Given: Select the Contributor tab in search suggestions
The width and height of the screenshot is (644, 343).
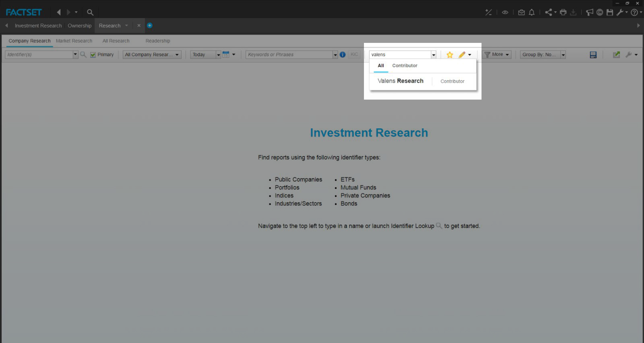Looking at the screenshot, I should click(405, 66).
